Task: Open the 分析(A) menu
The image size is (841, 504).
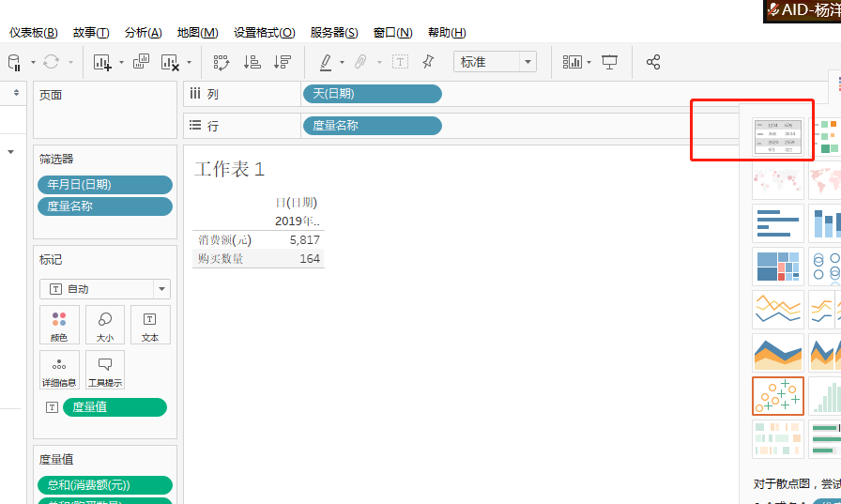Action: point(144,33)
